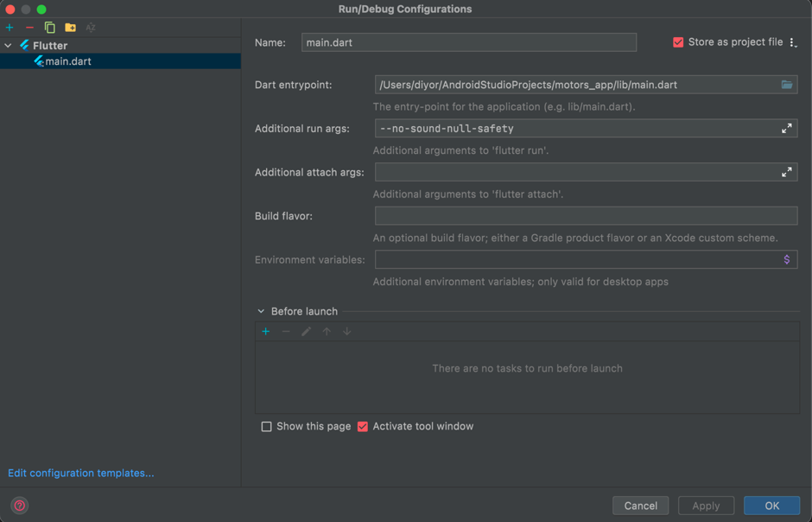Image resolution: width=812 pixels, height=522 pixels.
Task: Open the environment variables dollar icon
Action: click(x=786, y=259)
